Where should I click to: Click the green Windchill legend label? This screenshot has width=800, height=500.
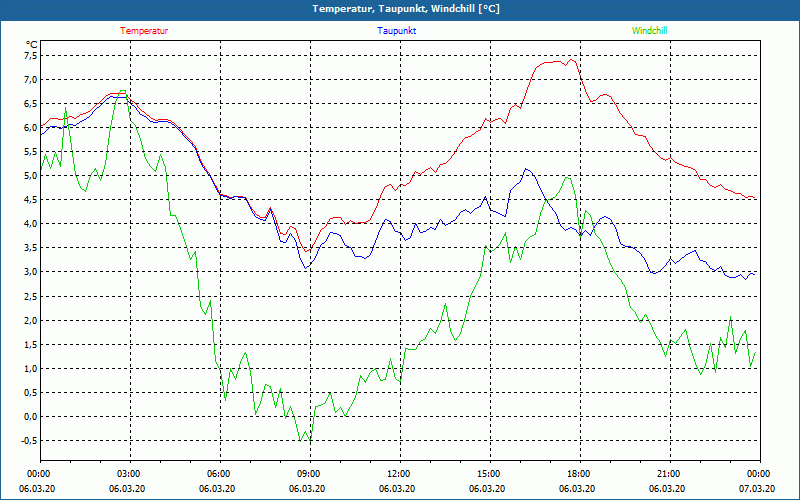649,31
